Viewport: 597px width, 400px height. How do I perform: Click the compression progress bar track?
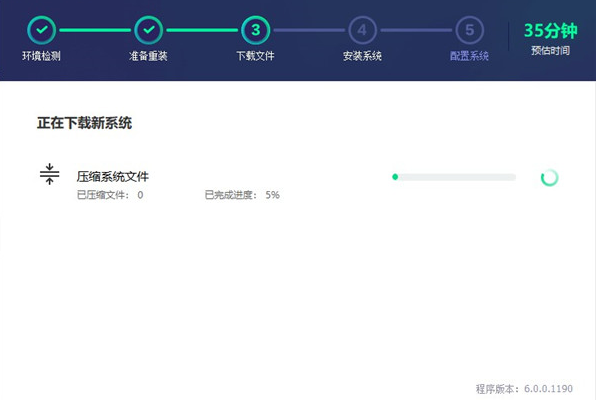point(454,177)
